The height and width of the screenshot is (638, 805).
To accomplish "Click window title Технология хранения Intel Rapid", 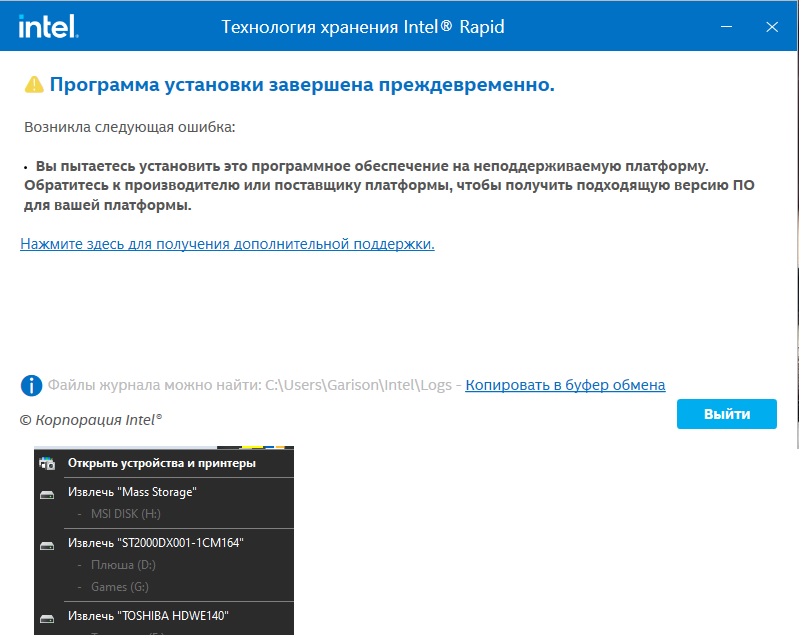I will (x=362, y=27).
